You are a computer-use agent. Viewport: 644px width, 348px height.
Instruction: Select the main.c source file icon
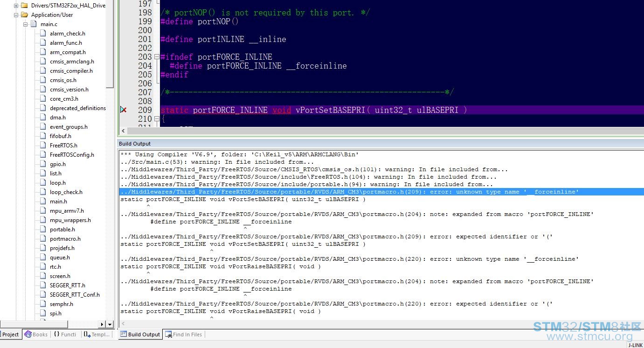click(x=34, y=24)
